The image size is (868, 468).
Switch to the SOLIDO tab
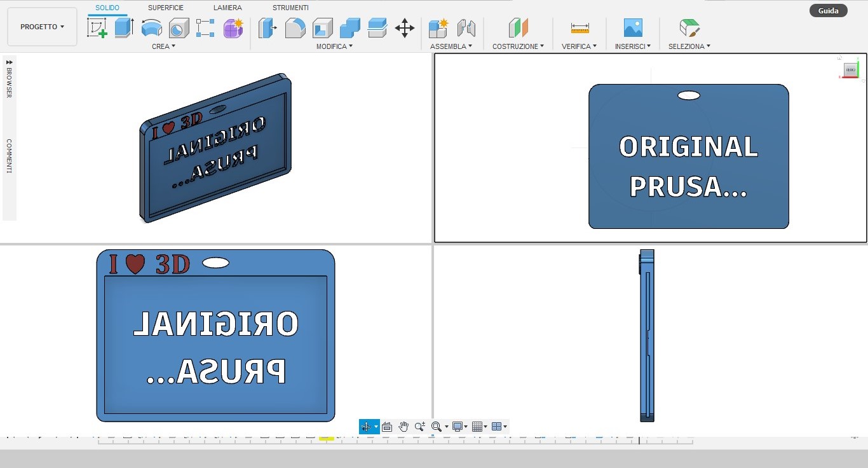click(107, 8)
